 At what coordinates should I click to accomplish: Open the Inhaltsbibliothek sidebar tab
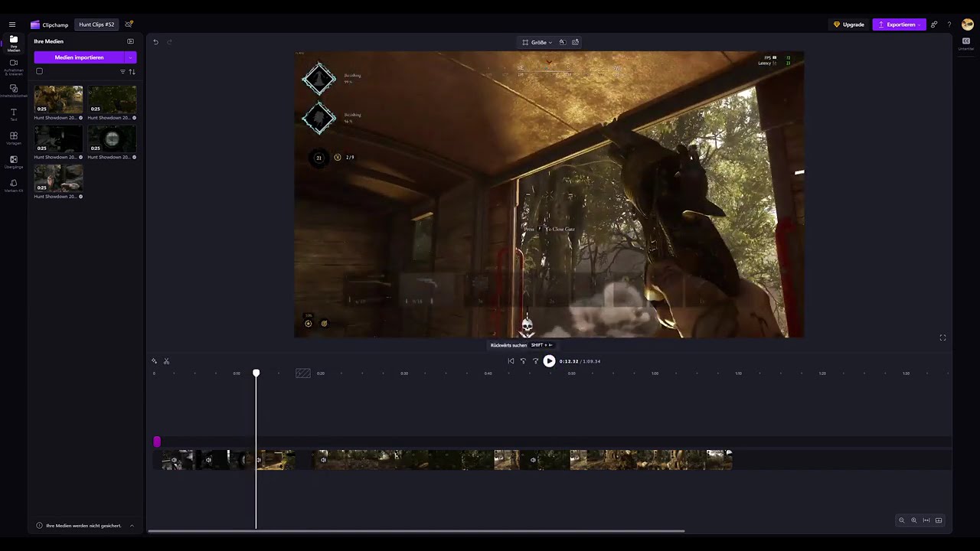click(x=14, y=90)
